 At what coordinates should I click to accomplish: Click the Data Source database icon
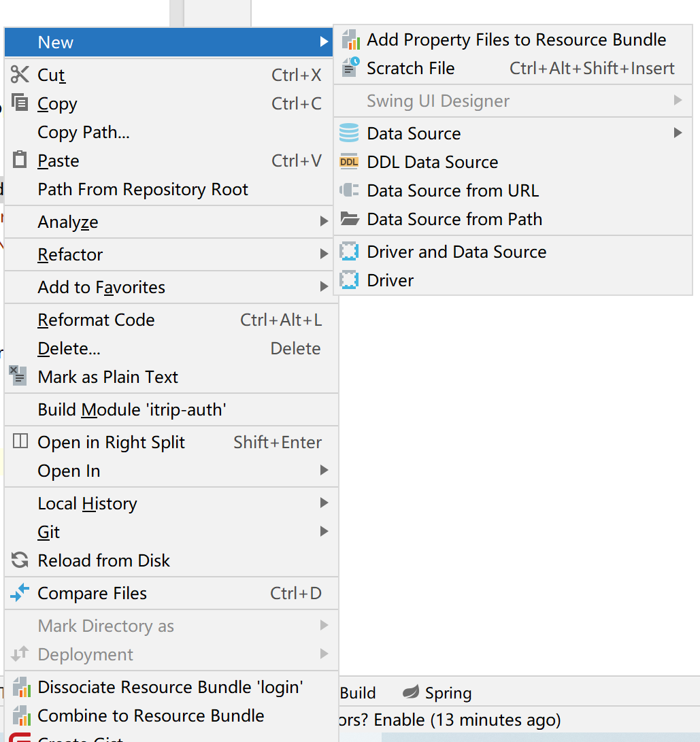pos(349,133)
